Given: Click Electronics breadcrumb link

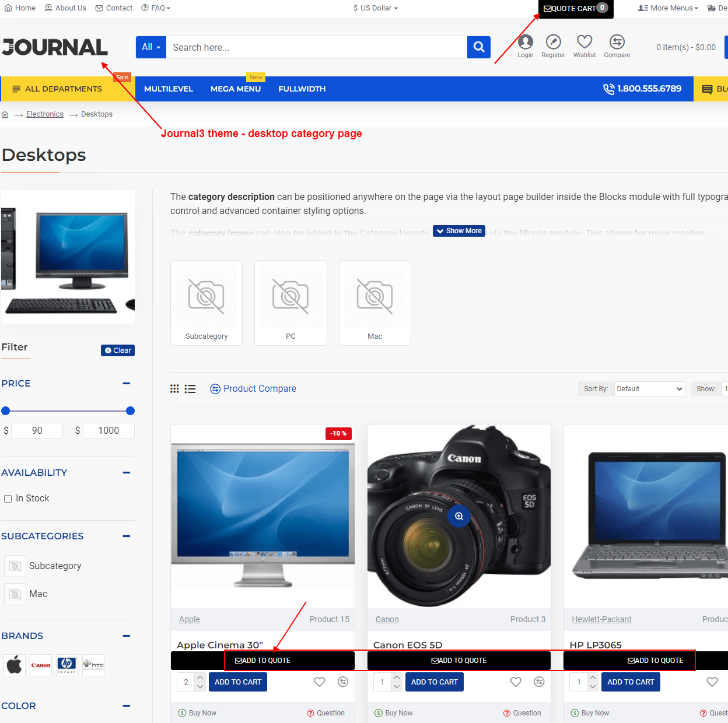Looking at the screenshot, I should (45, 114).
